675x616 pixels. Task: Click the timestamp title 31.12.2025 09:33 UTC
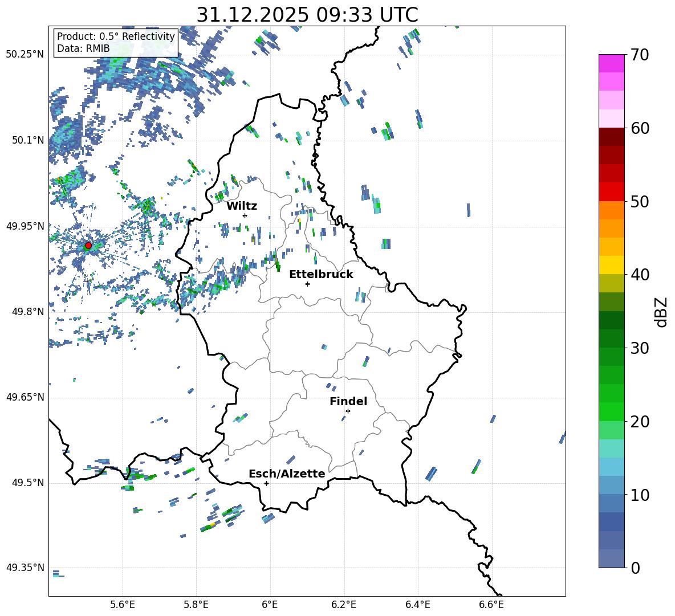pyautogui.click(x=307, y=15)
